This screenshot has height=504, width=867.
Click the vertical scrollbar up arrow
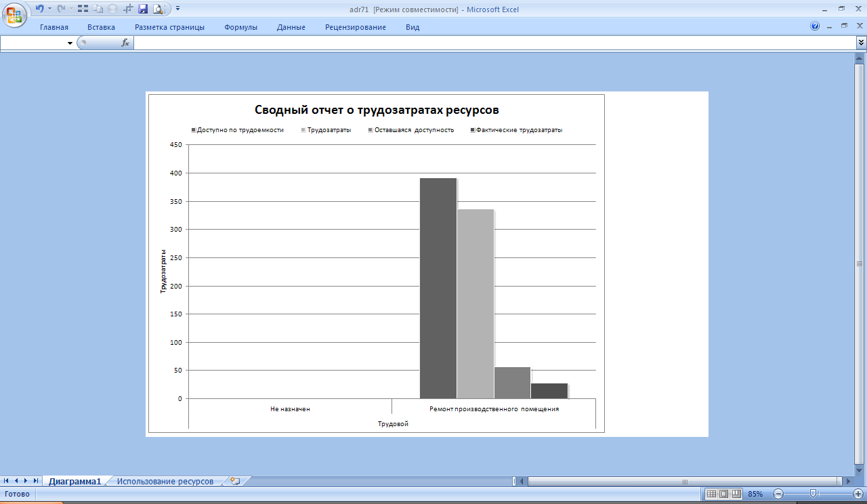[x=860, y=59]
